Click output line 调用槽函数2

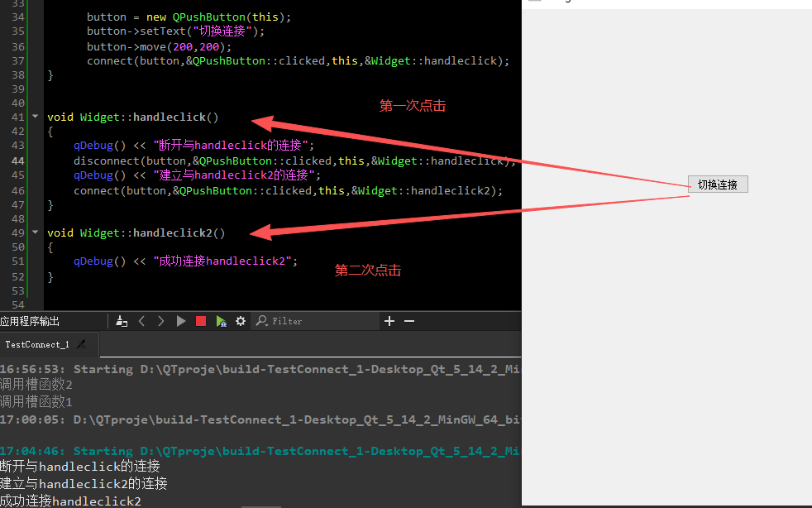36,384
